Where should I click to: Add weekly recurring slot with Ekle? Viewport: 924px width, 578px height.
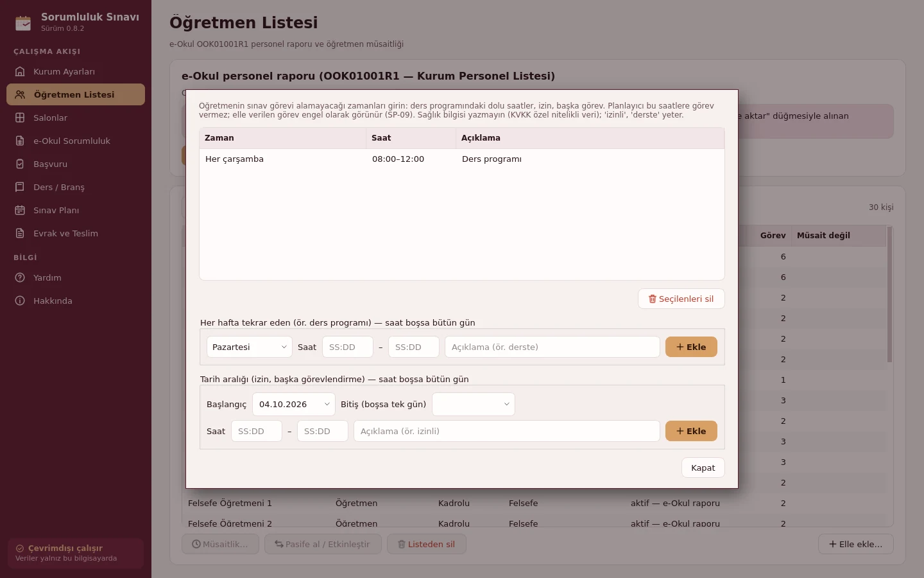tap(691, 347)
